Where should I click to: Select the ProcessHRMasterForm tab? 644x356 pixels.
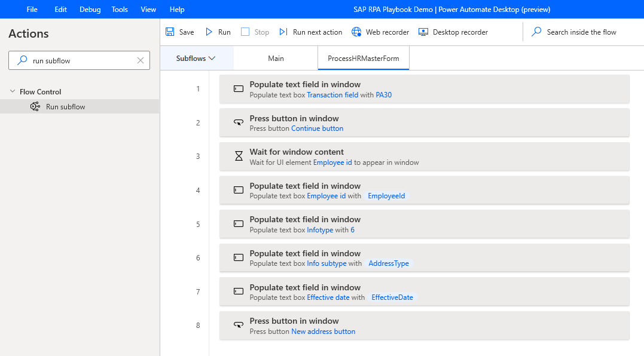point(364,59)
